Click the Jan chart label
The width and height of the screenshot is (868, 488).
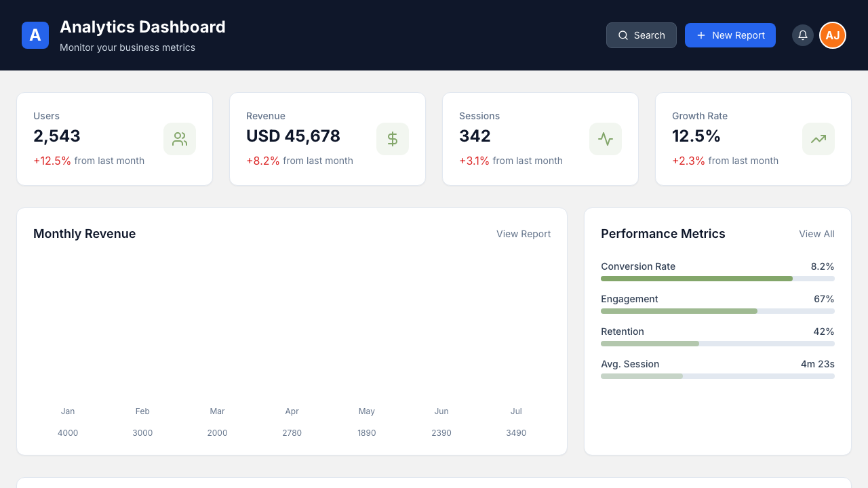tap(68, 411)
